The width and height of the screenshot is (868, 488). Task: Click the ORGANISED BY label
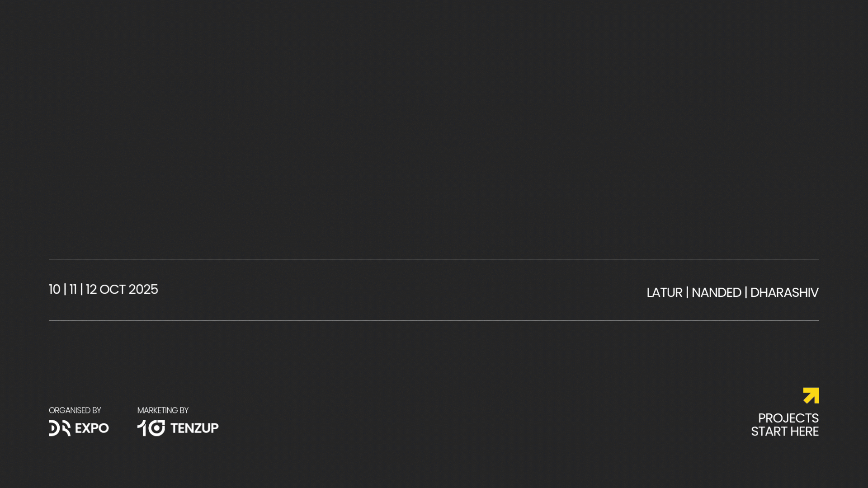(75, 410)
